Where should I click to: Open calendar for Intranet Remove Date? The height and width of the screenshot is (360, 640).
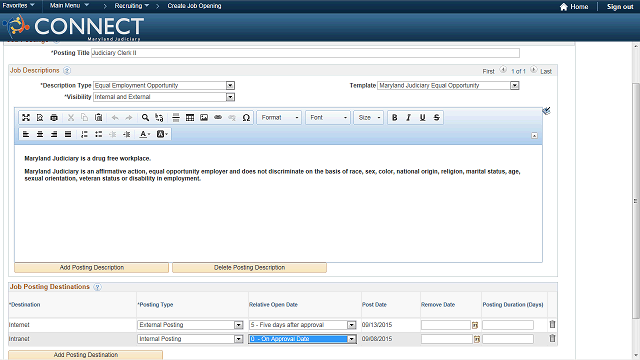pos(477,339)
